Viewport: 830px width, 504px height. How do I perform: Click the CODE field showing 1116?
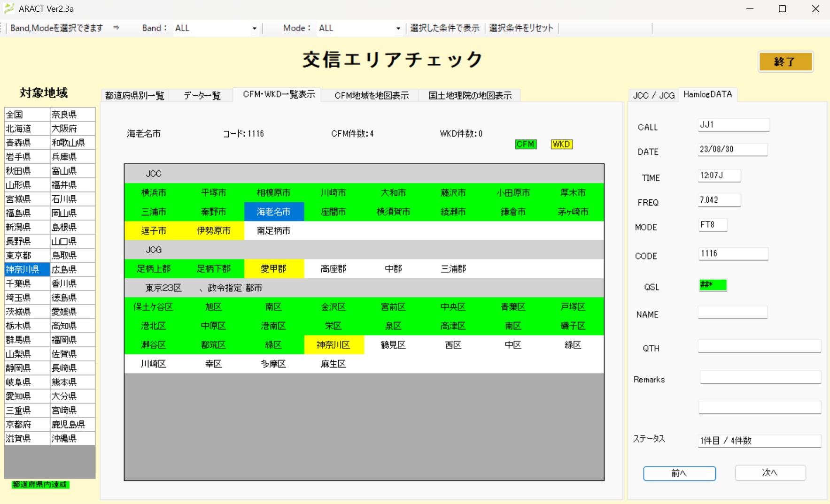point(733,254)
